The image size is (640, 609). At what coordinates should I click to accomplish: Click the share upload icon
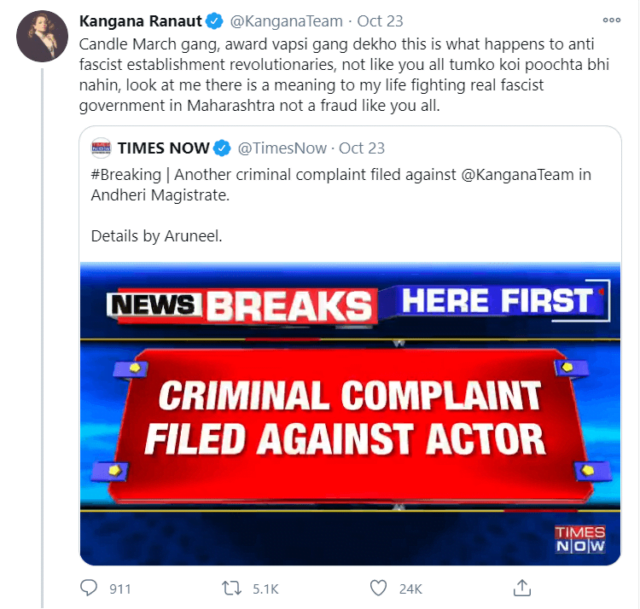point(522,588)
